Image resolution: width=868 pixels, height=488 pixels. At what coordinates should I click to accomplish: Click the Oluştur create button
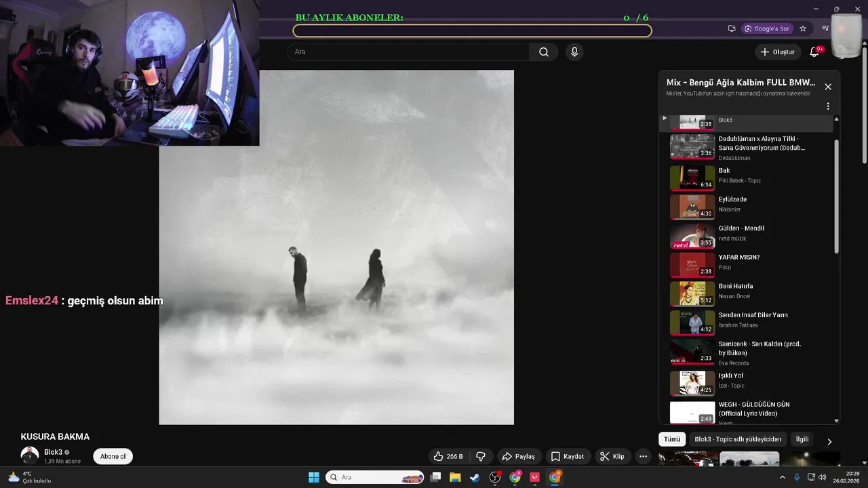[x=777, y=52]
